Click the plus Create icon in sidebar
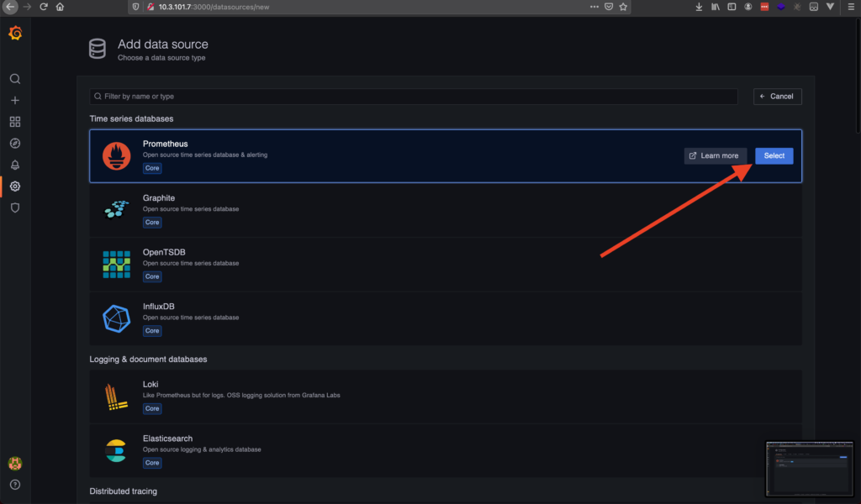This screenshot has height=504, width=861. tap(15, 100)
